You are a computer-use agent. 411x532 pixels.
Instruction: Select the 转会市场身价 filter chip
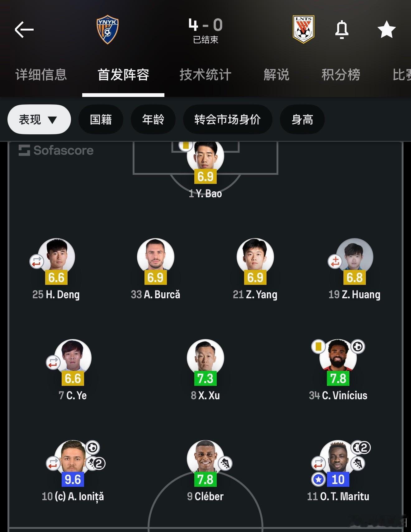[x=228, y=119]
